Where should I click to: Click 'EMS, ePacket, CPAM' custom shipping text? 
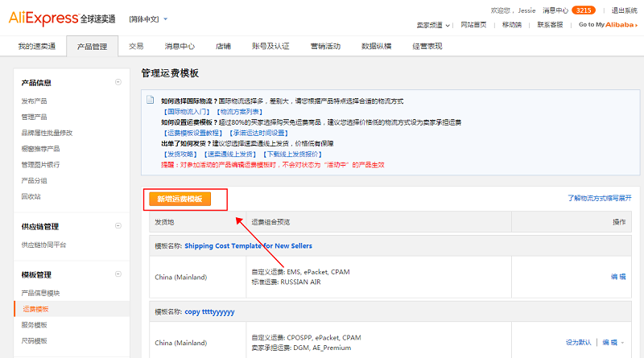318,272
